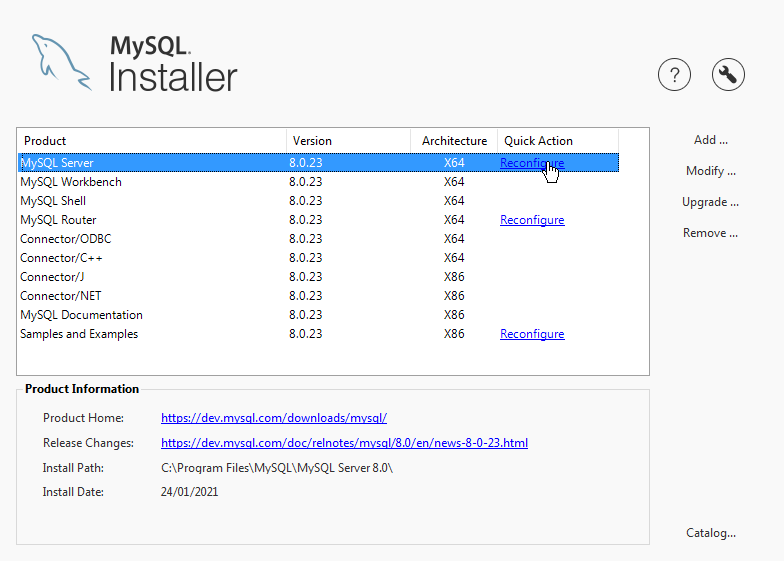The width and height of the screenshot is (784, 561).
Task: Select the Connector/C++ row
Action: point(318,258)
